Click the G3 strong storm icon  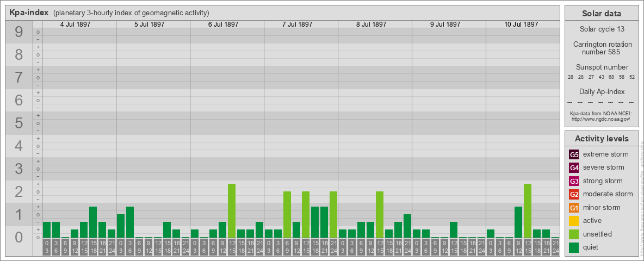pyautogui.click(x=574, y=181)
